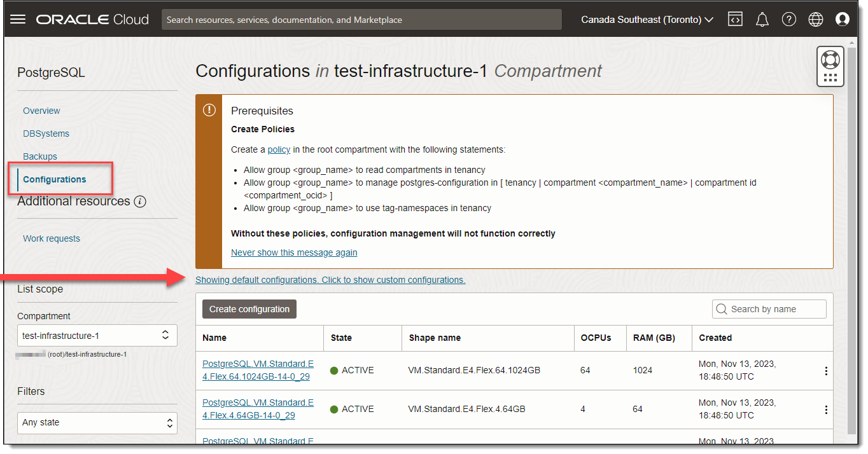Screen dimensions: 868x454
Task: Click the (root)/test-infrastructure-1 path text
Action: 87,354
